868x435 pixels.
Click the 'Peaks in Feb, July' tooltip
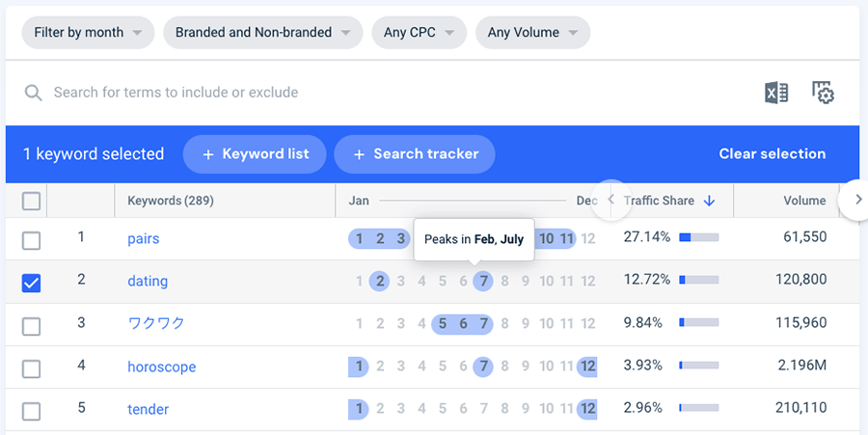click(x=474, y=239)
